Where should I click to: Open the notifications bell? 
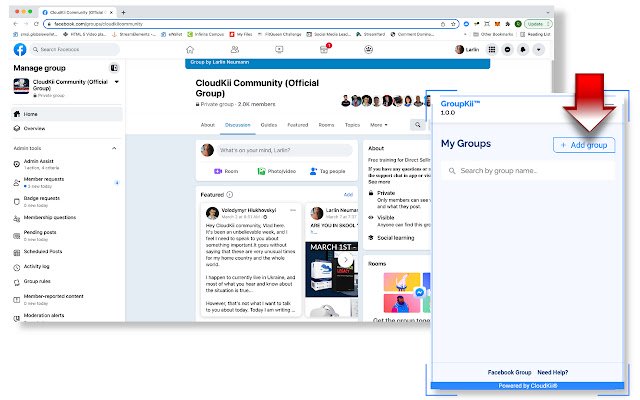tap(523, 49)
